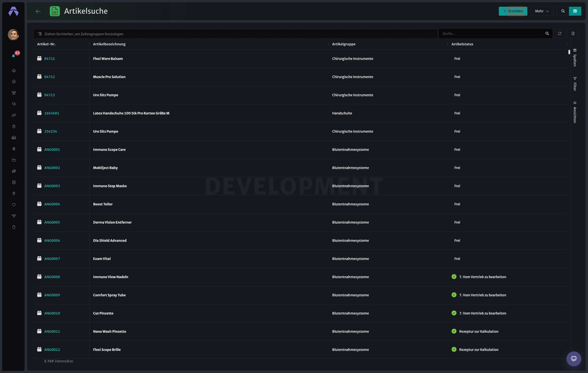Open the clipboard icon in sidebar
The width and height of the screenshot is (588, 373).
click(14, 126)
